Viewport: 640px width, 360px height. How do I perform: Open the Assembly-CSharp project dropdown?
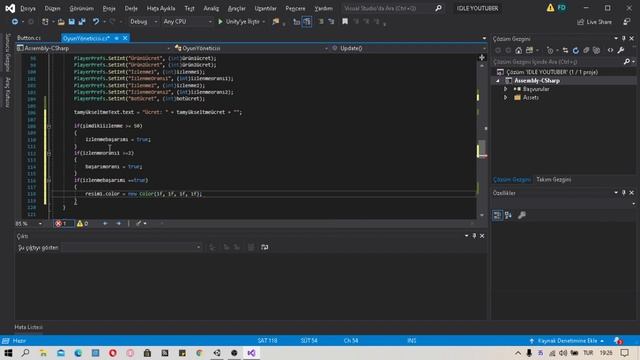93,48
